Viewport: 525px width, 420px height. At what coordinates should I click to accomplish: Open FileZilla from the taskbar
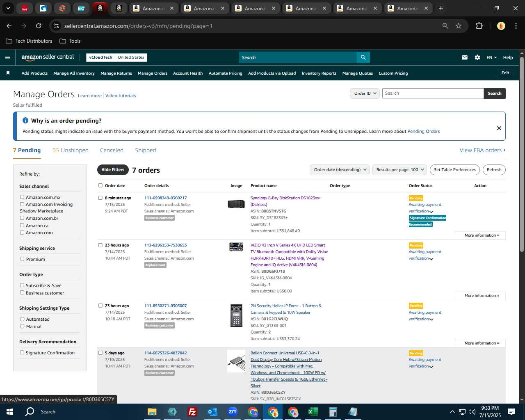[x=192, y=412]
